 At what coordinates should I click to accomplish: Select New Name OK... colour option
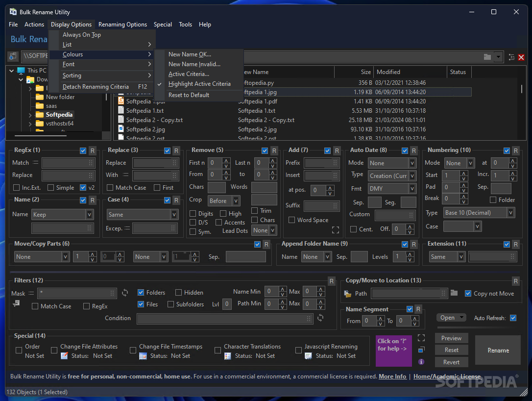click(x=199, y=54)
